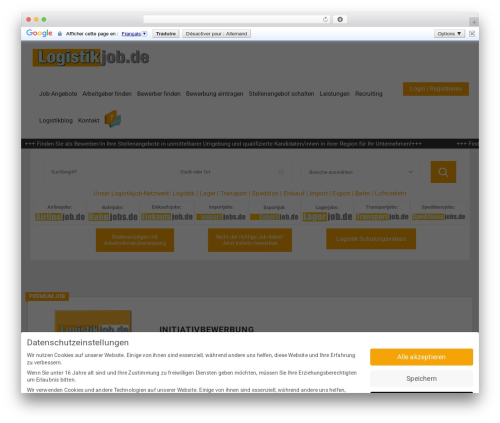The image size is (500, 423).
Task: Click the Airlinejob.de logo
Action: coord(60,217)
